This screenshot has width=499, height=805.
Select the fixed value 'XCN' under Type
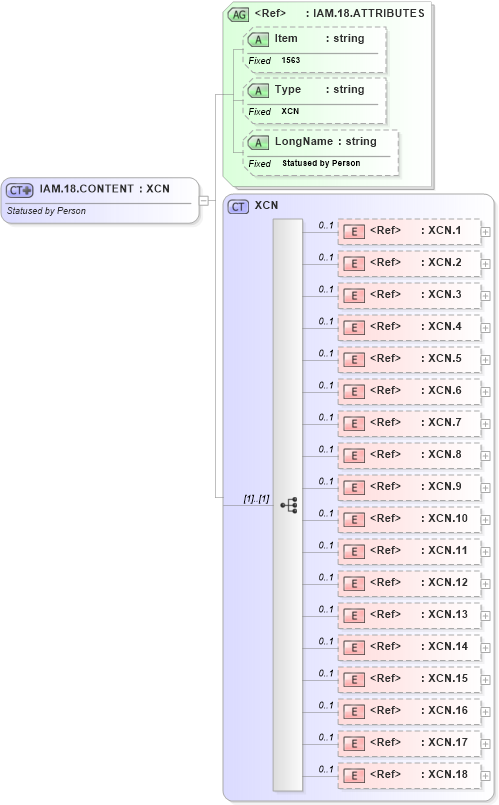290,111
